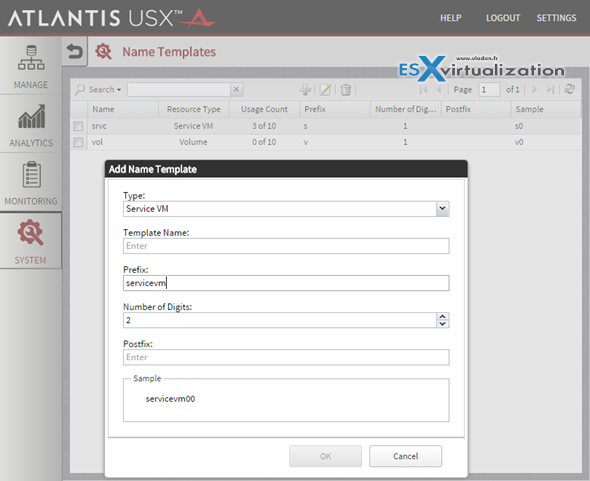
Task: Go to last page icon
Action: click(x=550, y=90)
